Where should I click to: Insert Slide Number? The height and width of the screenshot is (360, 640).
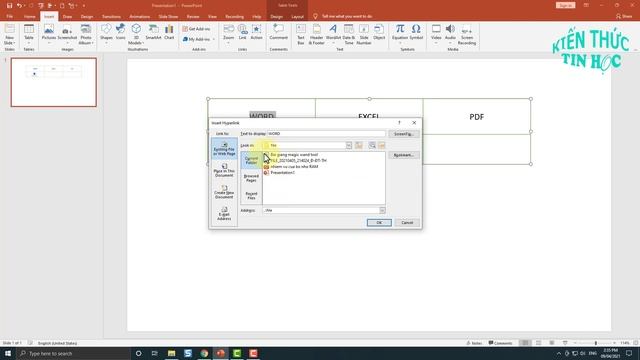click(364, 34)
